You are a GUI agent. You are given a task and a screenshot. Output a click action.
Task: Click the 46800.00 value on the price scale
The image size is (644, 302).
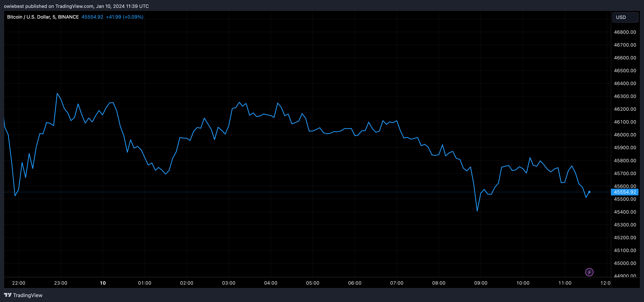coord(626,32)
